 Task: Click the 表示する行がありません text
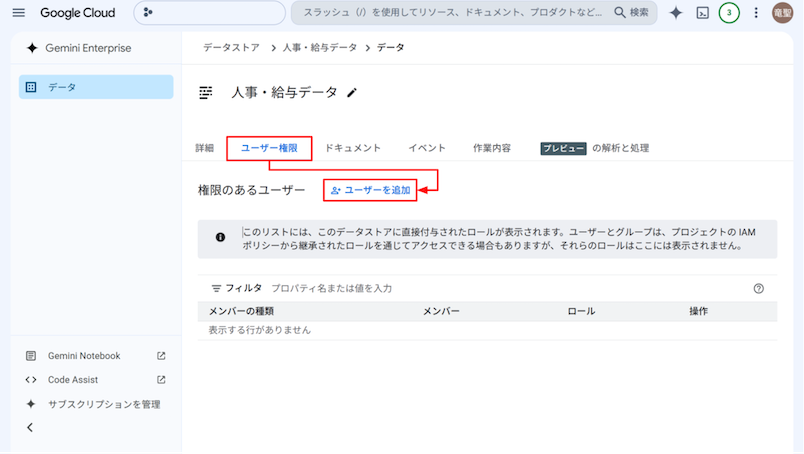tap(259, 330)
